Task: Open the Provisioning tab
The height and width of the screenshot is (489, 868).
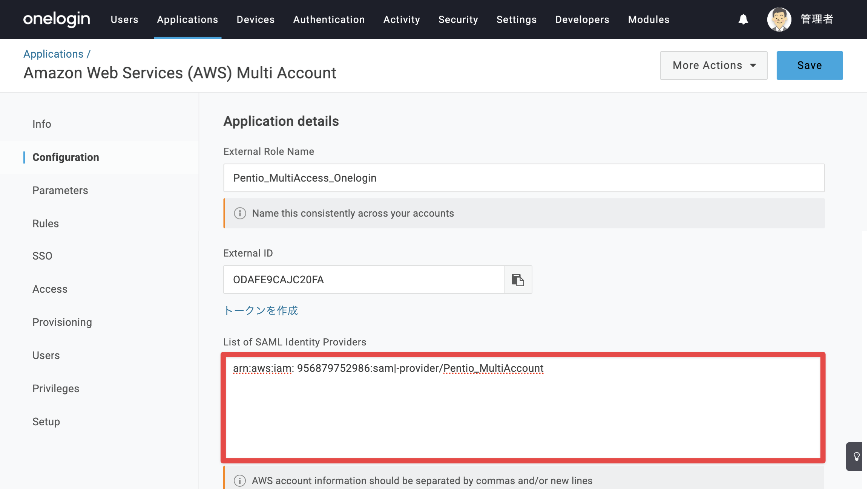Action: [62, 322]
